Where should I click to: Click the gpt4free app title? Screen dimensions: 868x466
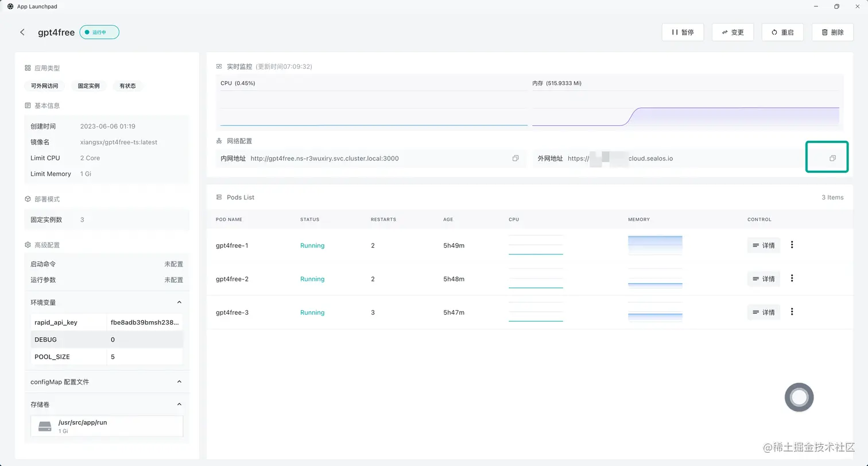(56, 33)
